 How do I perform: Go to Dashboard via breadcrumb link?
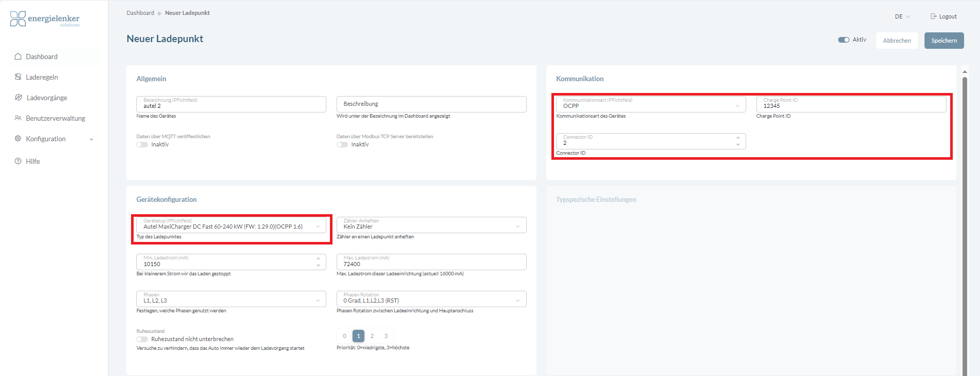[x=140, y=13]
